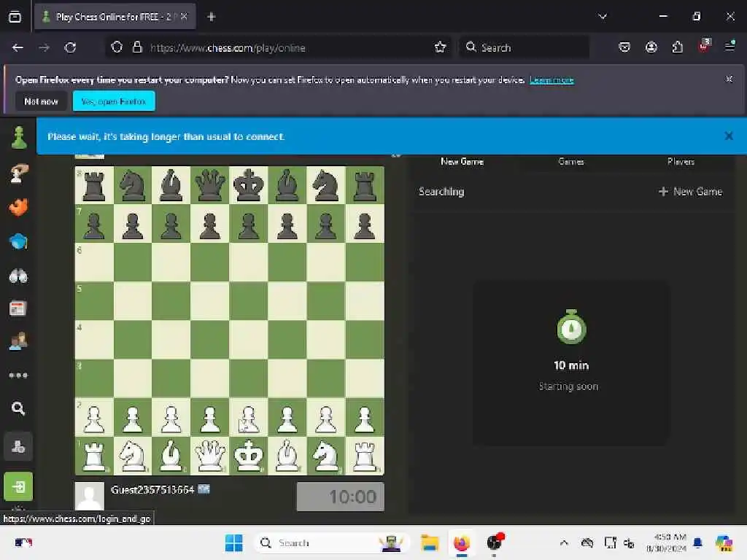Expand the system tray hidden icons chevron
Image resolution: width=747 pixels, height=560 pixels.
coord(564,542)
